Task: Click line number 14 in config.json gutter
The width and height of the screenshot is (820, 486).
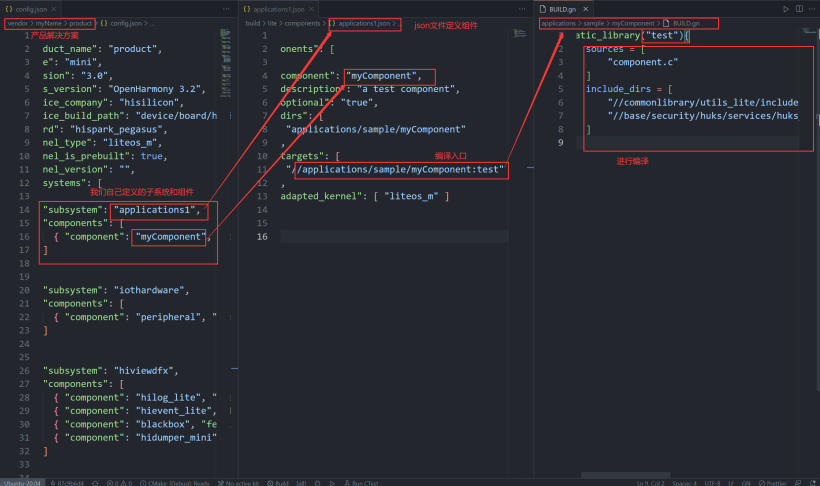Action: pos(25,210)
